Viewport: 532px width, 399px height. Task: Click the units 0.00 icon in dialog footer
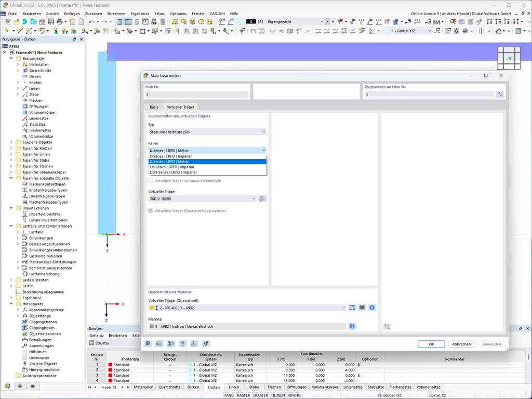[x=159, y=344]
